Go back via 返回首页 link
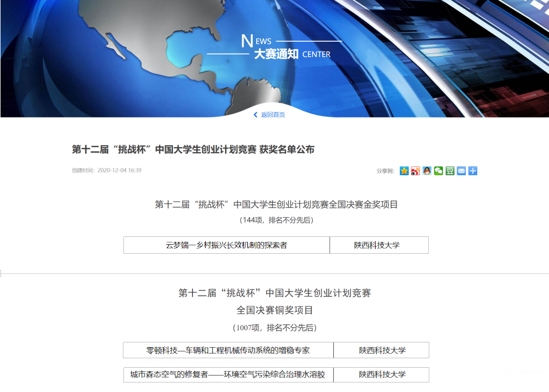 point(273,114)
